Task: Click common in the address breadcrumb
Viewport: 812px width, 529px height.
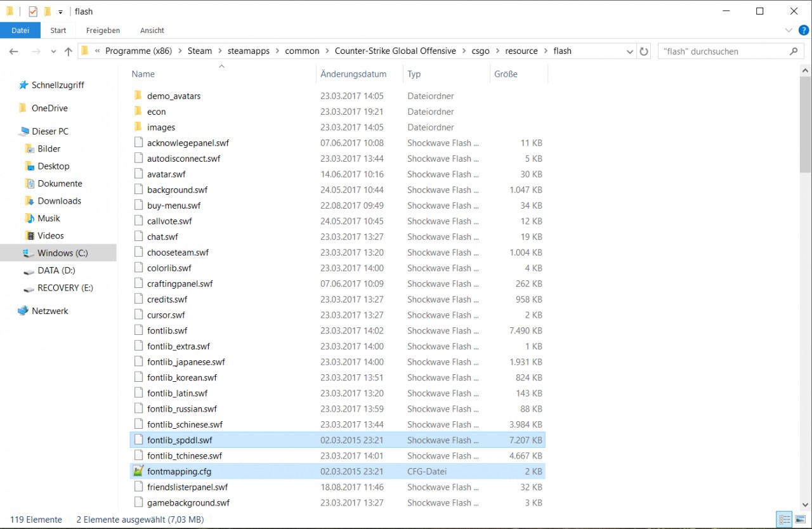Action: tap(302, 51)
